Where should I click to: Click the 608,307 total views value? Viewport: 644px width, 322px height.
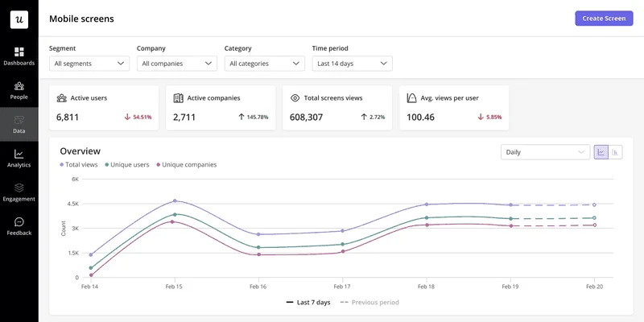point(307,118)
